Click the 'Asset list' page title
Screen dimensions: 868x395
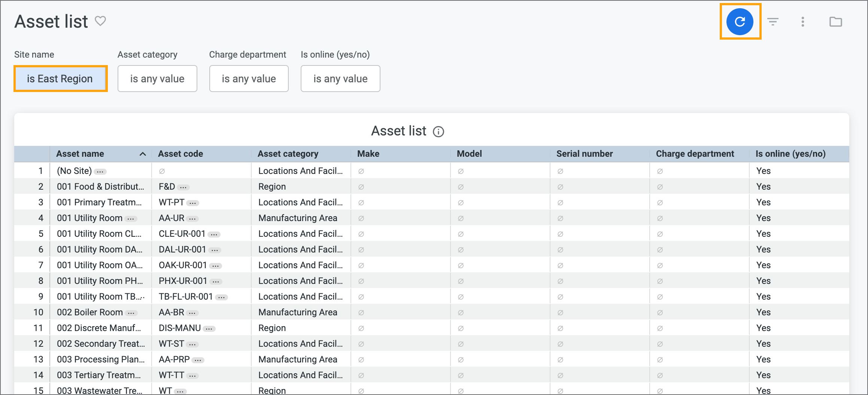pyautogui.click(x=51, y=21)
